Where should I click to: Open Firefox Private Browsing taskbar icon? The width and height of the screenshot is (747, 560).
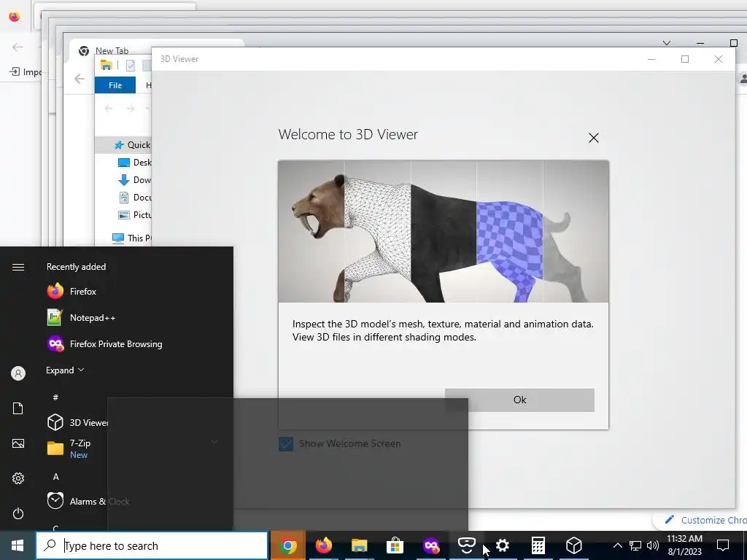tap(430, 545)
